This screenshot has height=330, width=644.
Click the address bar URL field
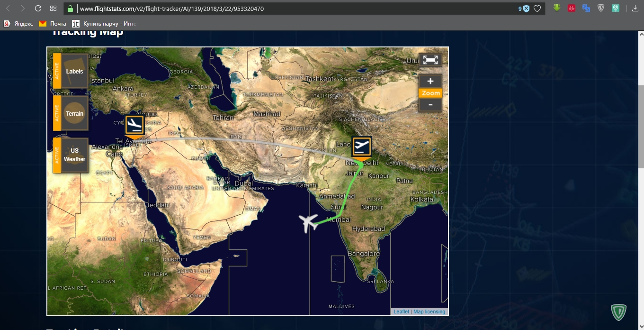pos(284,9)
